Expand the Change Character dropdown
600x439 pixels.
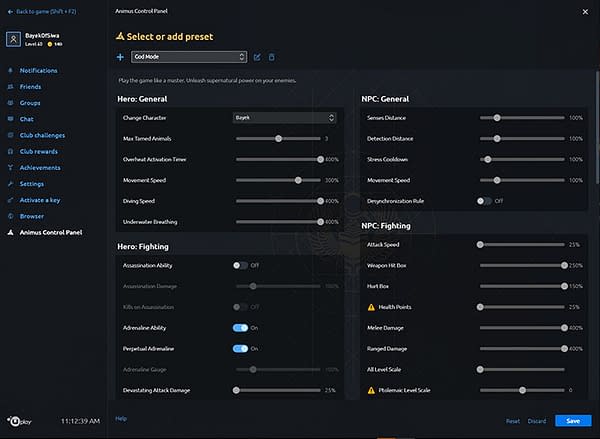(x=285, y=117)
